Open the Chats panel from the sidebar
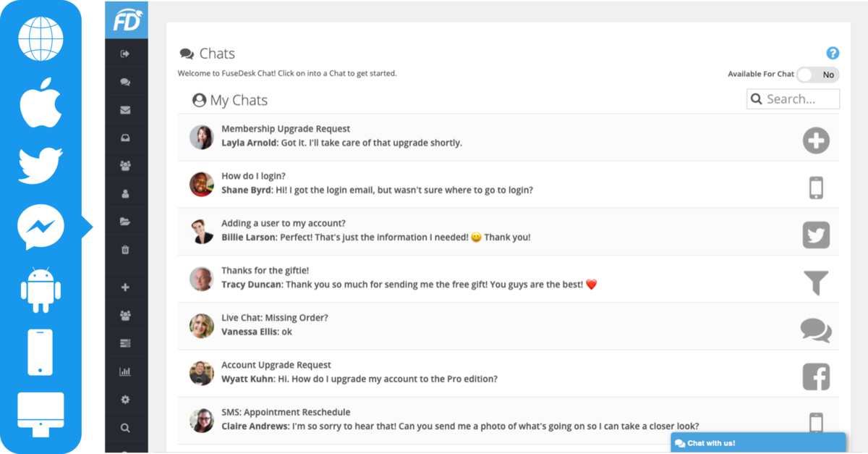This screenshot has height=454, width=868. pyautogui.click(x=126, y=81)
